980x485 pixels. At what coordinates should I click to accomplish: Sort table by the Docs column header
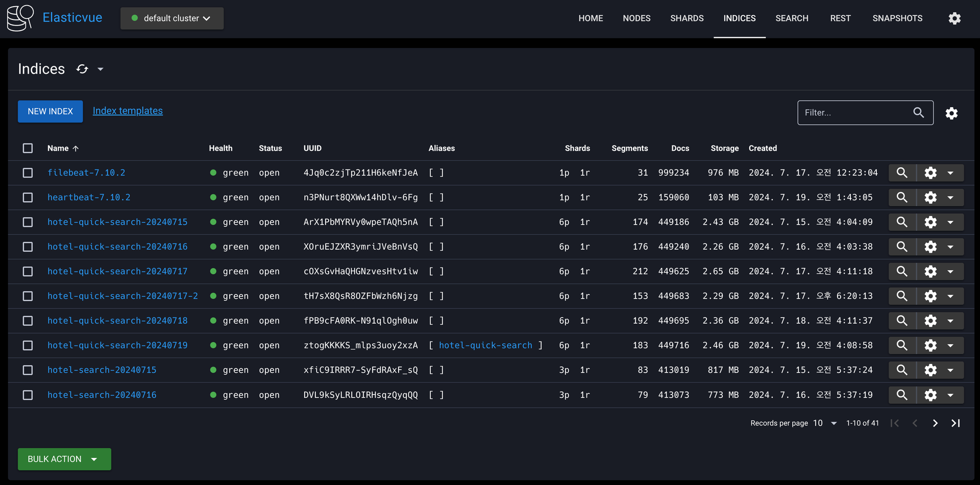coord(680,148)
